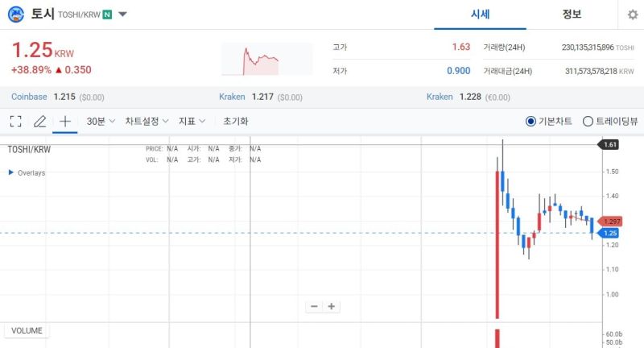Toggle fullscreen chart icon
Image resolution: width=644 pixels, height=348 pixels.
click(x=15, y=121)
